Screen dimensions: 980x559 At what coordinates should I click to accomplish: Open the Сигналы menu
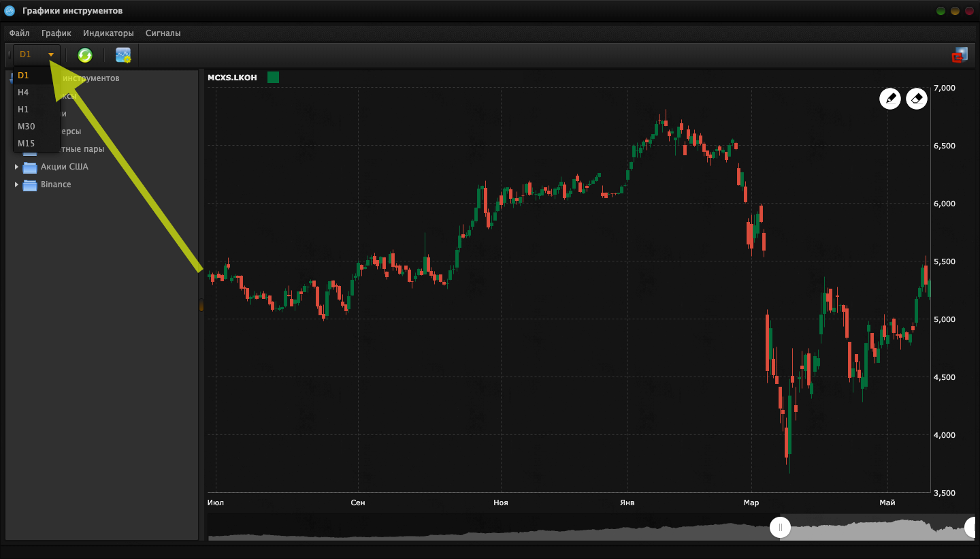pyautogui.click(x=163, y=33)
